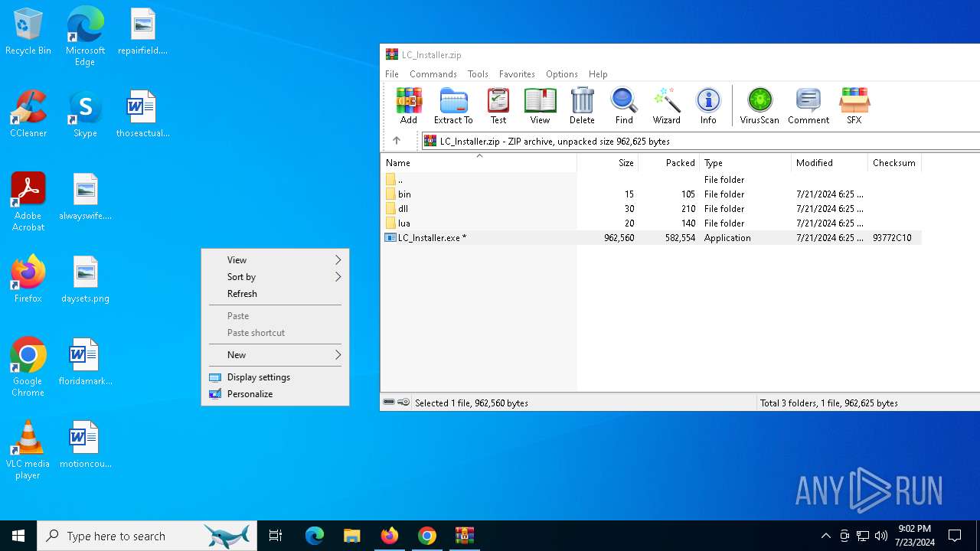Image resolution: width=980 pixels, height=551 pixels.
Task: Go up one folder level arrow
Action: [x=397, y=141]
